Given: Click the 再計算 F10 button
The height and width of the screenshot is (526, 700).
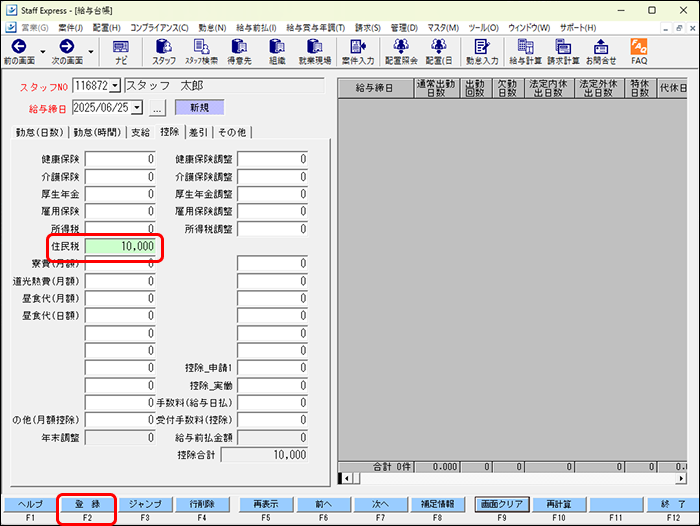Looking at the screenshot, I should (559, 505).
